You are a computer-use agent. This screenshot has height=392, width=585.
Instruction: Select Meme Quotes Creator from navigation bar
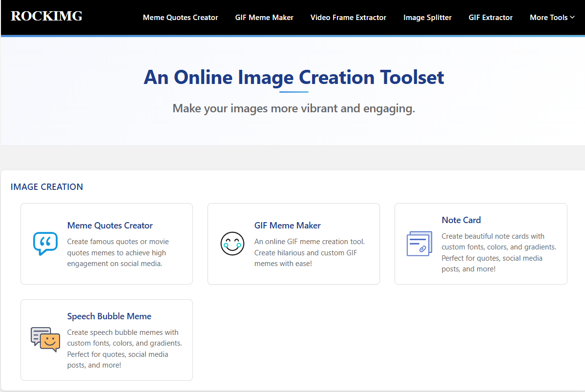pyautogui.click(x=180, y=17)
